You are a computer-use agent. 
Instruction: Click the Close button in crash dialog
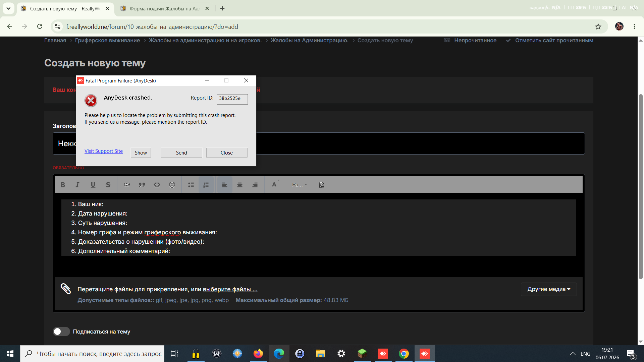coord(227,153)
